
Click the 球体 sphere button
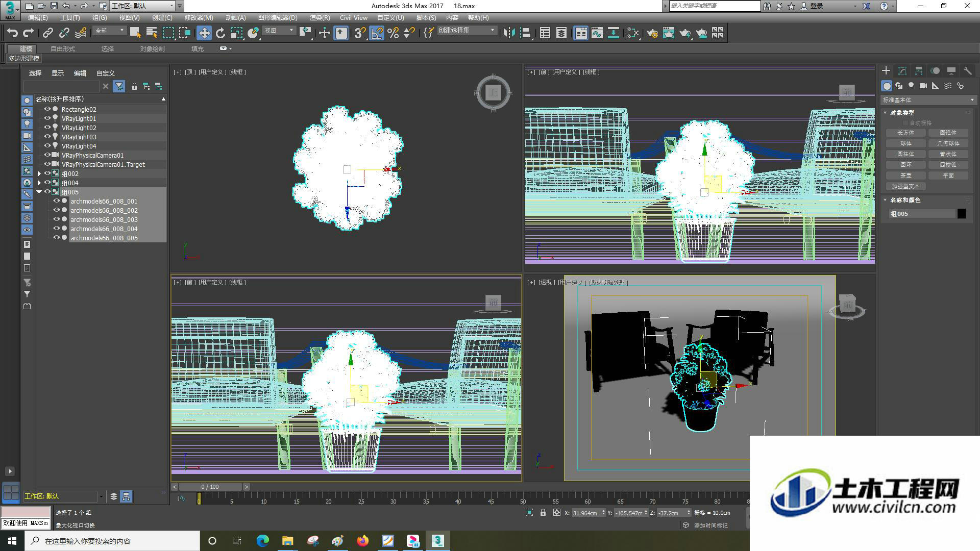click(905, 143)
